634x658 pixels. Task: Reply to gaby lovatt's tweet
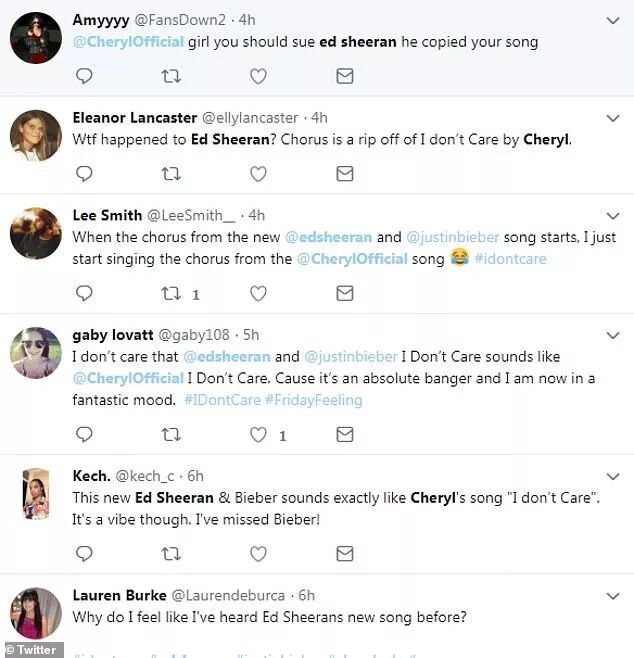point(85,434)
